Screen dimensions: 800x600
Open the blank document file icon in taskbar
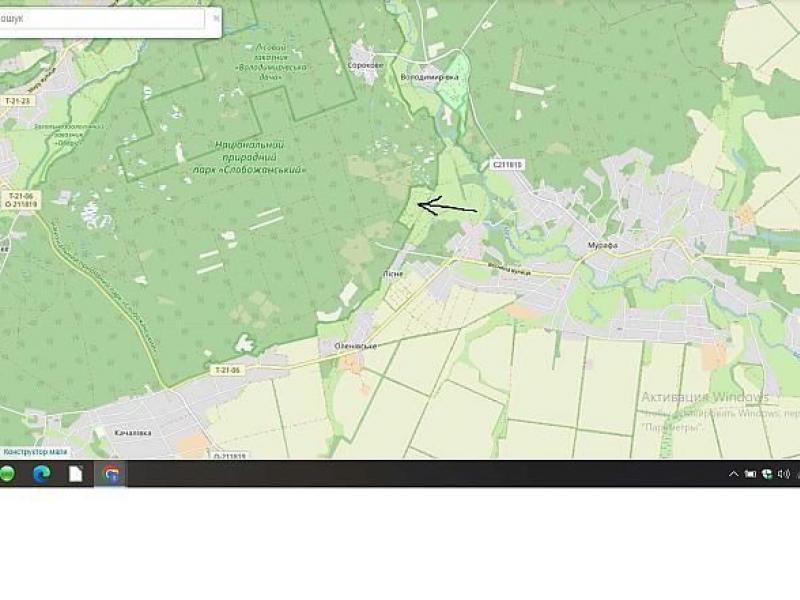(x=75, y=474)
